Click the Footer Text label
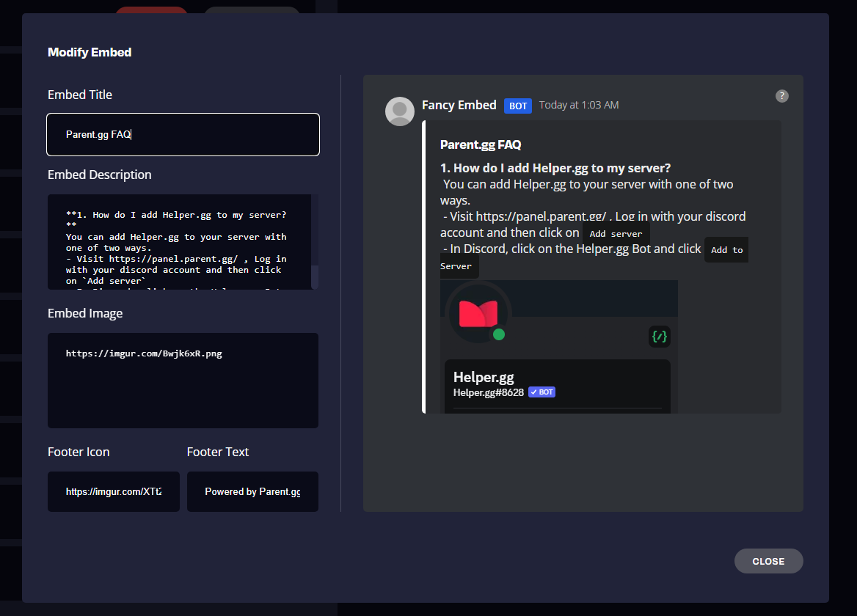The height and width of the screenshot is (616, 857). (x=217, y=452)
